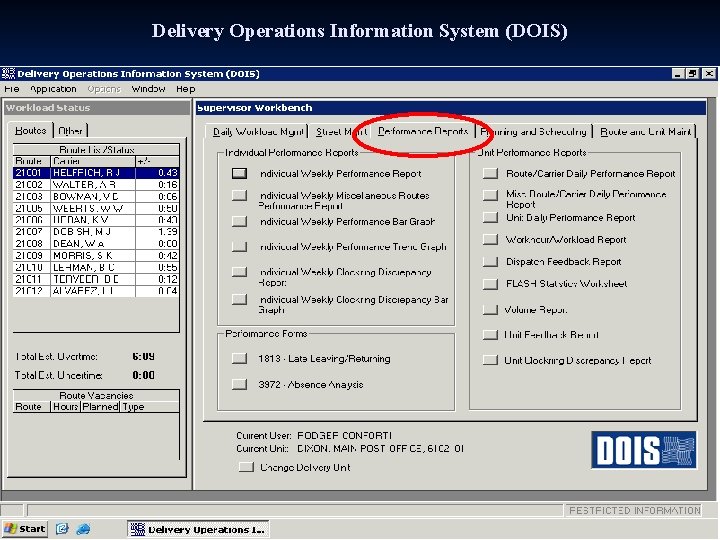Select Other tab in Workload Status
The width and height of the screenshot is (720, 540).
tap(70, 131)
